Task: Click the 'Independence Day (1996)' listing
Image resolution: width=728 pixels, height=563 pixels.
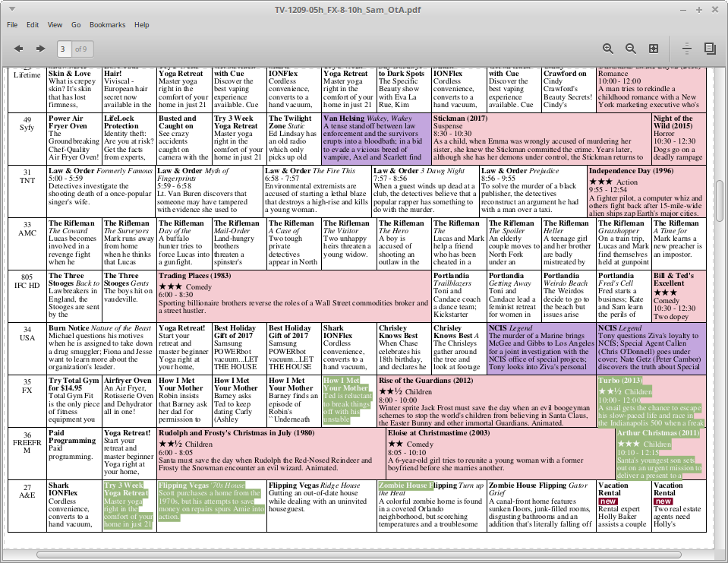Action: tap(647, 191)
